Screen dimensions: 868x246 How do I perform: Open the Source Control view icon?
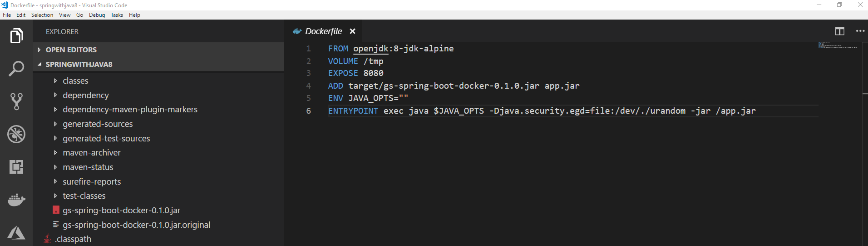(16, 101)
